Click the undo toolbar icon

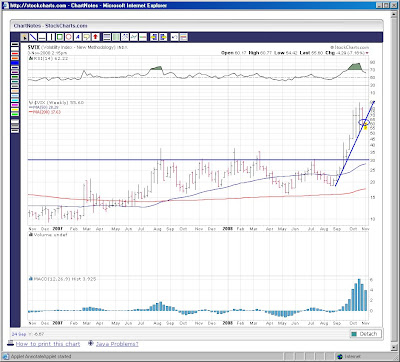pos(175,37)
